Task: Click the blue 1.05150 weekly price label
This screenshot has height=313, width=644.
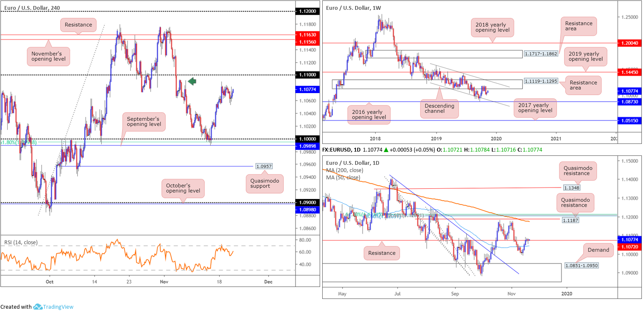Action: click(629, 121)
